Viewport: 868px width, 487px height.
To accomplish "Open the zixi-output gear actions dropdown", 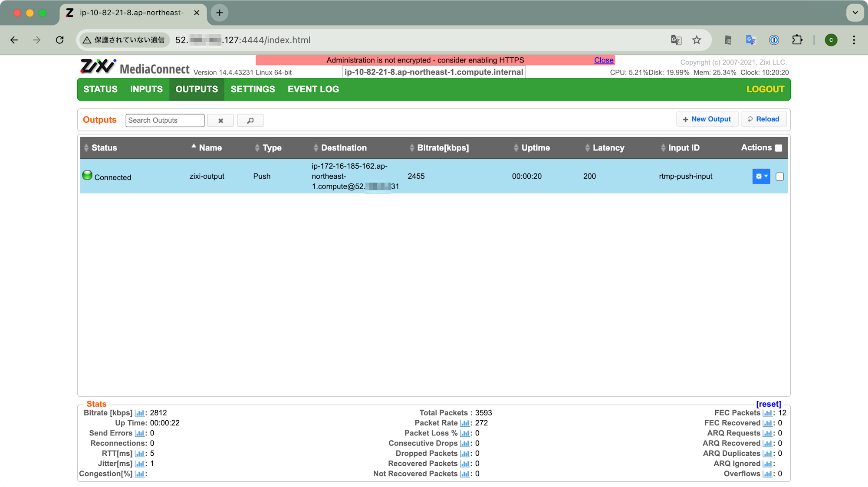I will 761,176.
